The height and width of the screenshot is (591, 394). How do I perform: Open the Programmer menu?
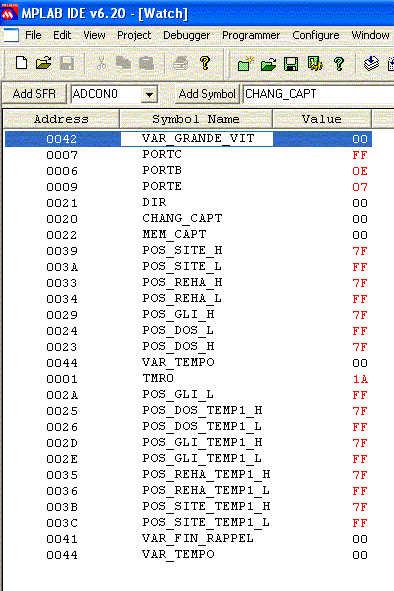(x=251, y=35)
